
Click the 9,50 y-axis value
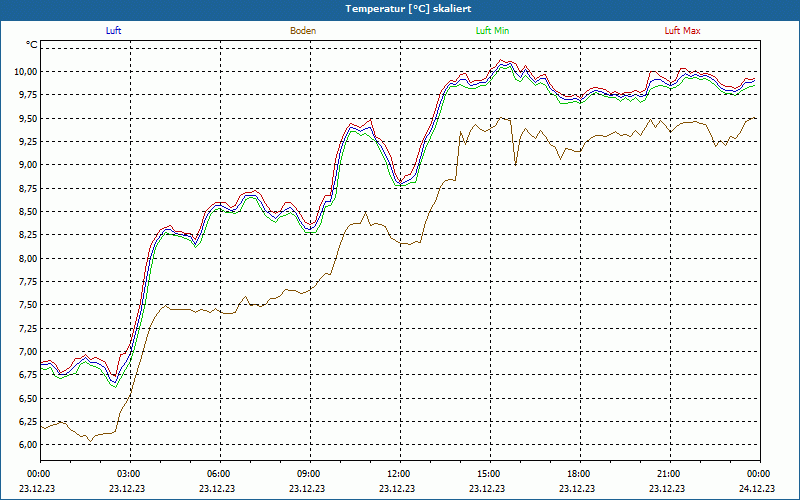[27, 118]
